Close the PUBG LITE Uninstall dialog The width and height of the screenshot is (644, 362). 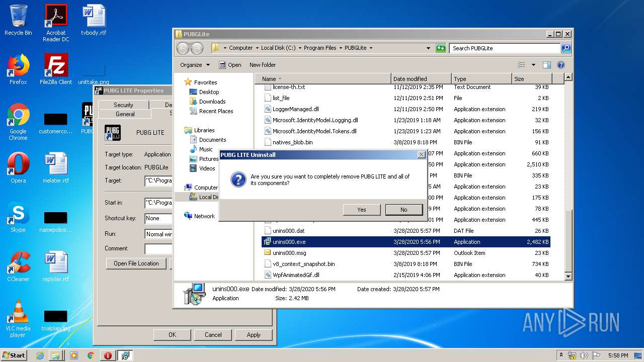(x=422, y=155)
